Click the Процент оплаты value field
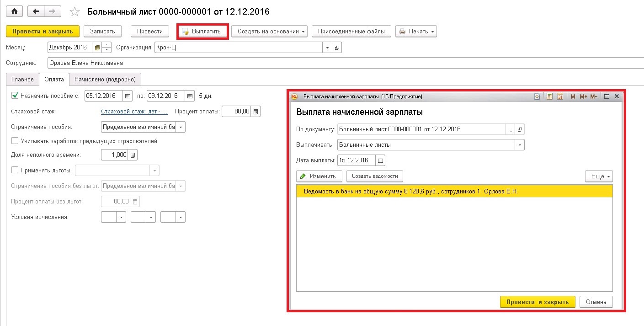This screenshot has width=644, height=326. pyautogui.click(x=236, y=111)
